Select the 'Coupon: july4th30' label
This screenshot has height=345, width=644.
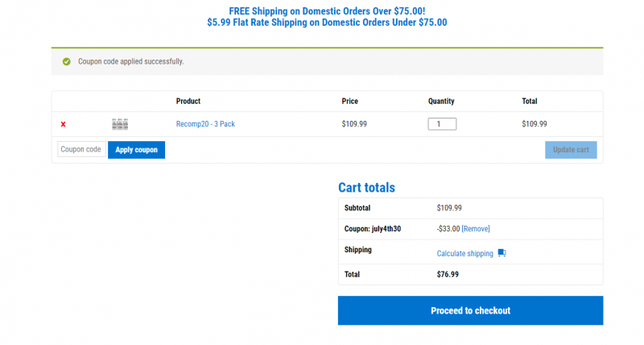pos(373,229)
